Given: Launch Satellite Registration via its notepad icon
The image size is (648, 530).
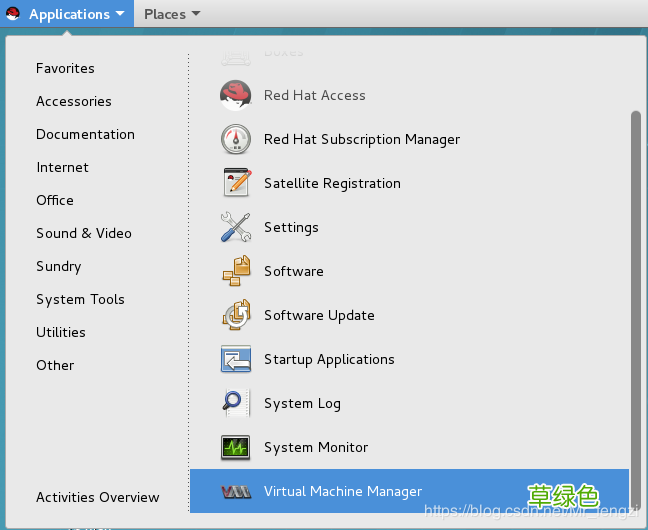Looking at the screenshot, I should [236, 183].
